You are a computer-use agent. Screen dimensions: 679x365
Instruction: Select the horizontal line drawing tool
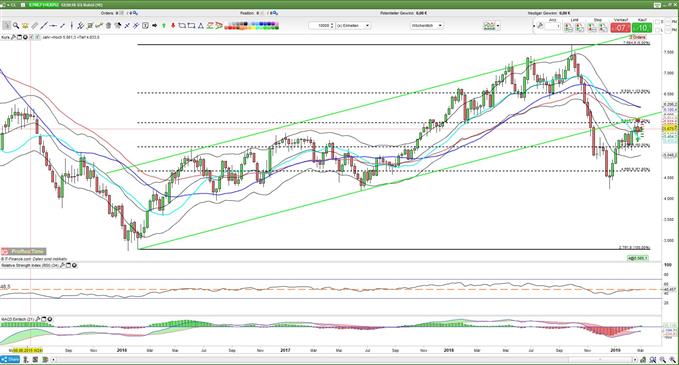click(x=53, y=26)
